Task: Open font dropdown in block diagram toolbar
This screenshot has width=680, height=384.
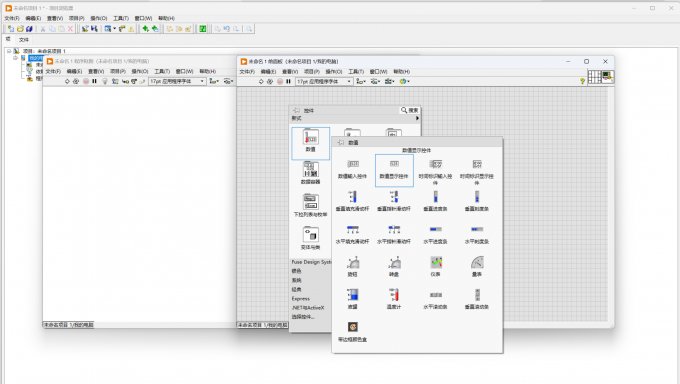Action: (177, 81)
